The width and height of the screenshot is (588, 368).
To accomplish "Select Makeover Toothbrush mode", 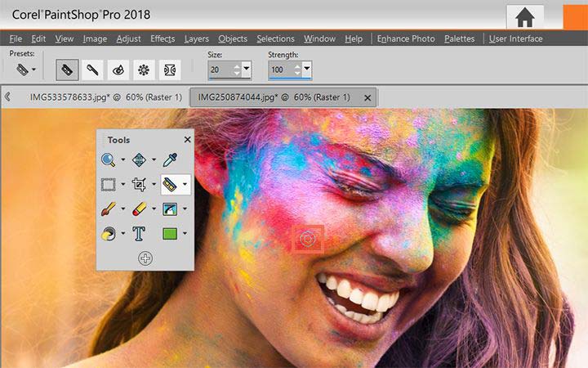I will coord(92,70).
